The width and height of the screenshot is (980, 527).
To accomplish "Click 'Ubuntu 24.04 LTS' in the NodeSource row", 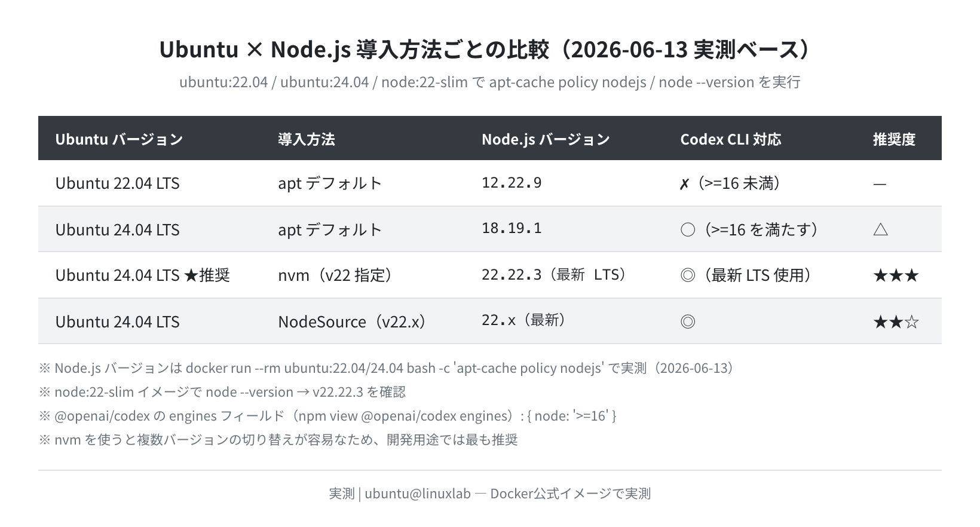I will pyautogui.click(x=118, y=322).
